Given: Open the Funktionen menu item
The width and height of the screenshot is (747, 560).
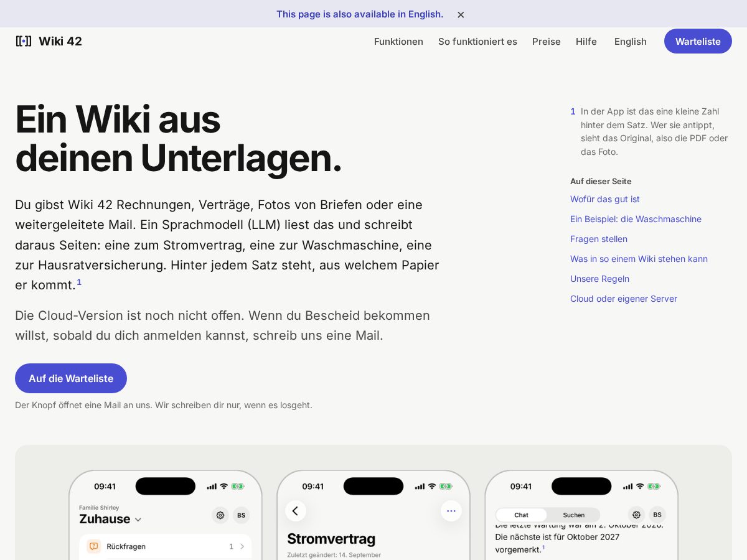Looking at the screenshot, I should click(x=398, y=41).
